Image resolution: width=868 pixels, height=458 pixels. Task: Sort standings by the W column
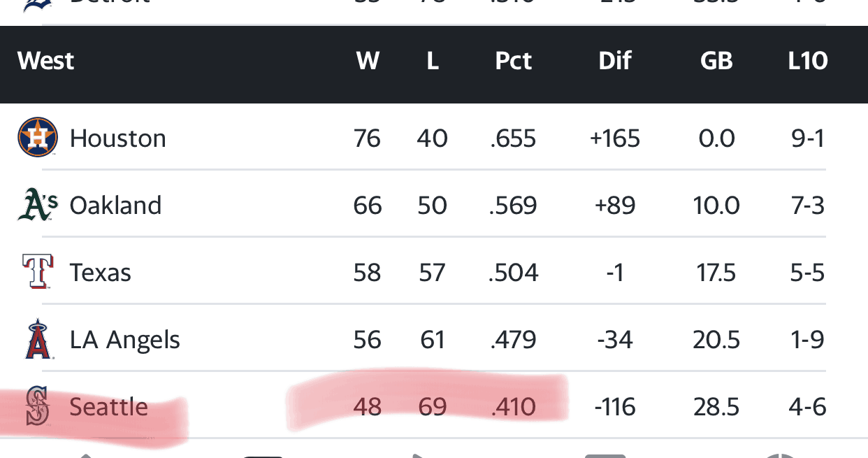tap(368, 61)
